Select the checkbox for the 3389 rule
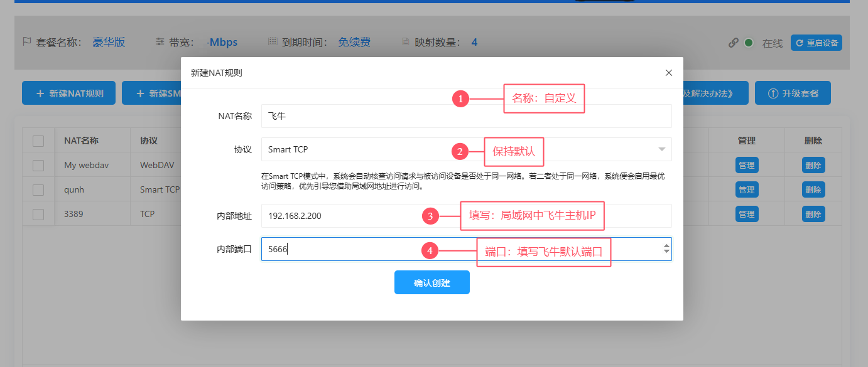The width and height of the screenshot is (868, 367). coord(38,214)
